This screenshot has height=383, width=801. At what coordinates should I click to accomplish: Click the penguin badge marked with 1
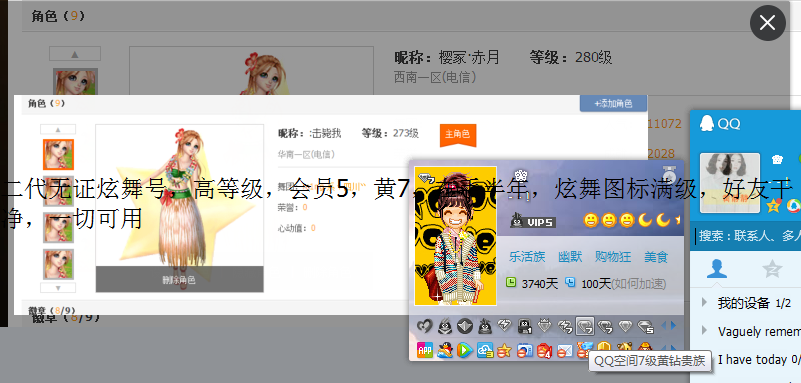[525, 325]
